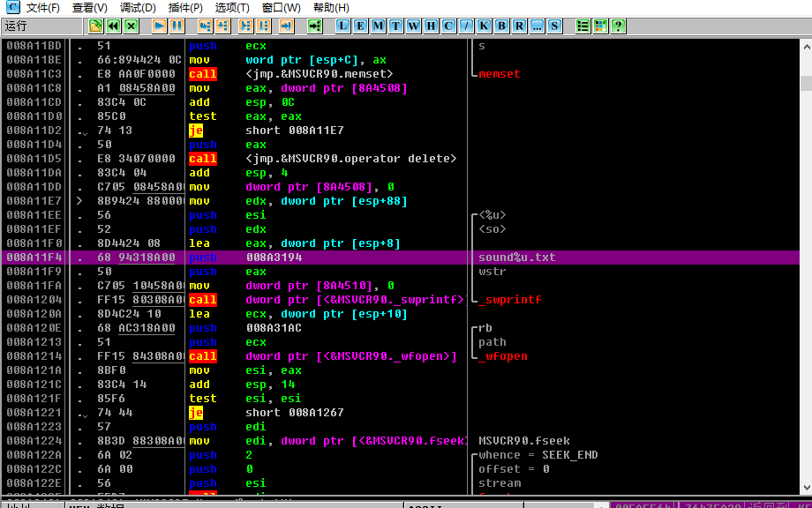The width and height of the screenshot is (812, 508).
Task: Click the 'MSVCR90.fseek' comment
Action: tap(524, 441)
